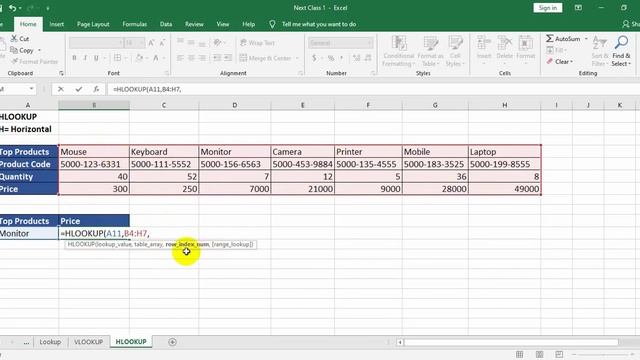Toggle Underline formatting

[96, 58]
